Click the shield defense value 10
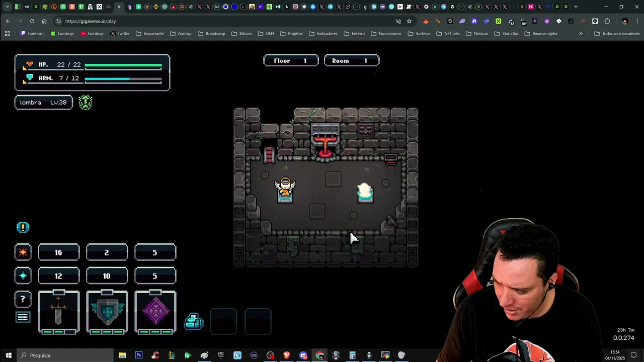Screen dimensions: 644x362 coord(107,276)
